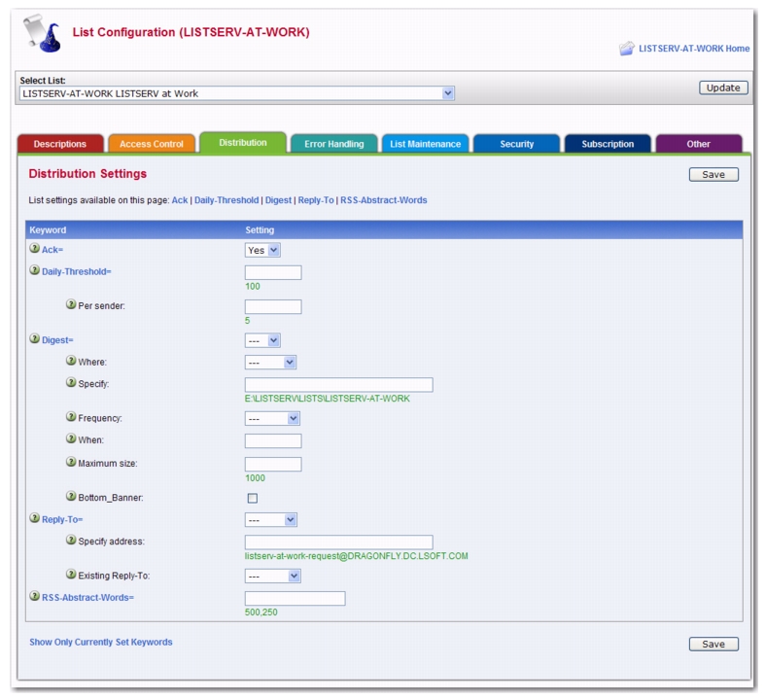Focus the Specify address input field
This screenshot has width=765, height=700.
click(338, 542)
